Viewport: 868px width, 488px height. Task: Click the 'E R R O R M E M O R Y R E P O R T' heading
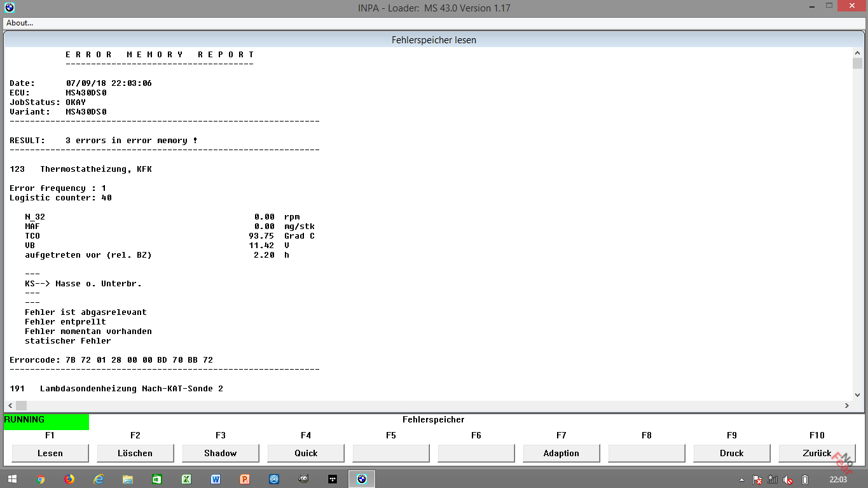(x=160, y=55)
